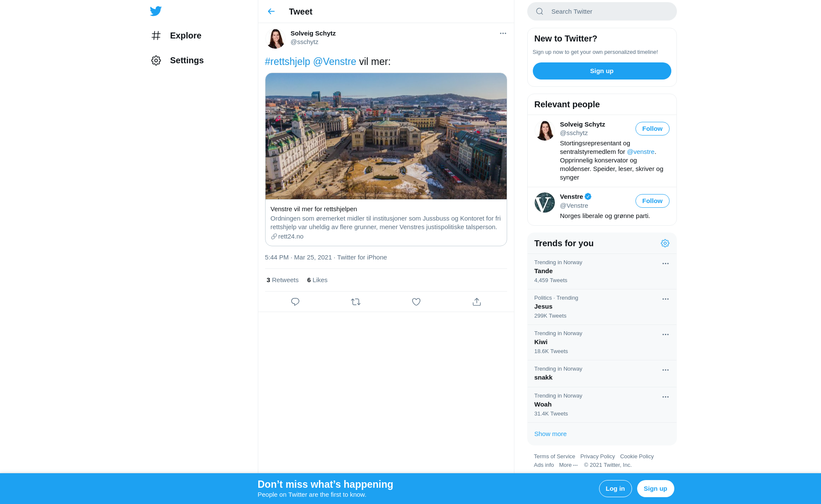821x504 pixels.
Task: Click the Sign up button in sidebar
Action: pyautogui.click(x=602, y=71)
